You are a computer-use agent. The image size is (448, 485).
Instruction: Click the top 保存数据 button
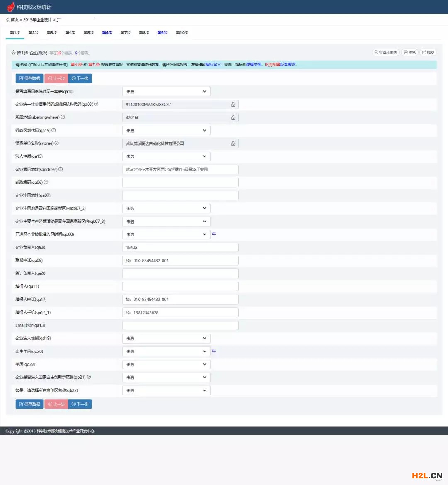click(x=29, y=78)
